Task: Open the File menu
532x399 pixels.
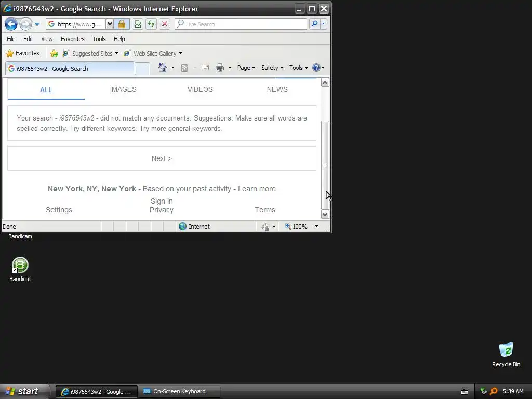Action: pos(11,39)
